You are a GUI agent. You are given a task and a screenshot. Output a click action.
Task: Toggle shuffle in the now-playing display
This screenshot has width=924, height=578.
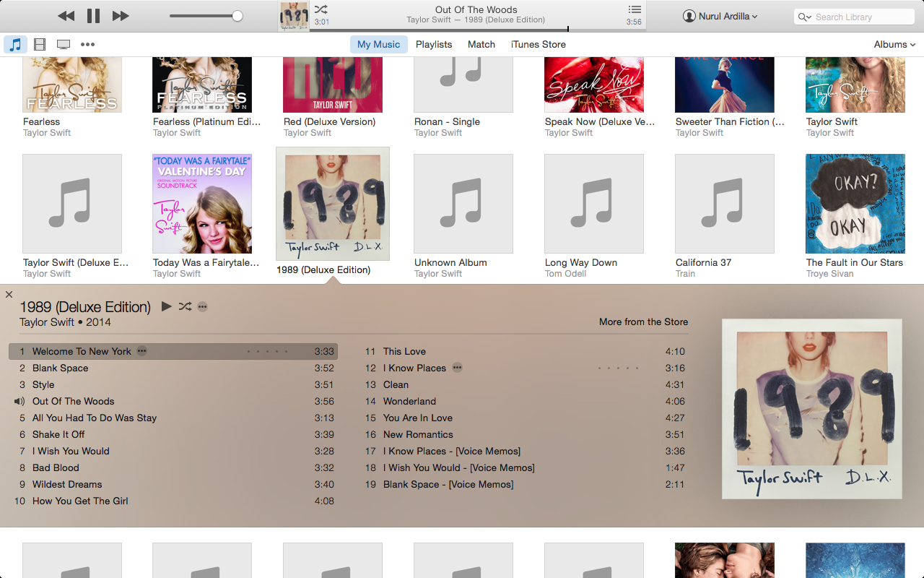(321, 9)
